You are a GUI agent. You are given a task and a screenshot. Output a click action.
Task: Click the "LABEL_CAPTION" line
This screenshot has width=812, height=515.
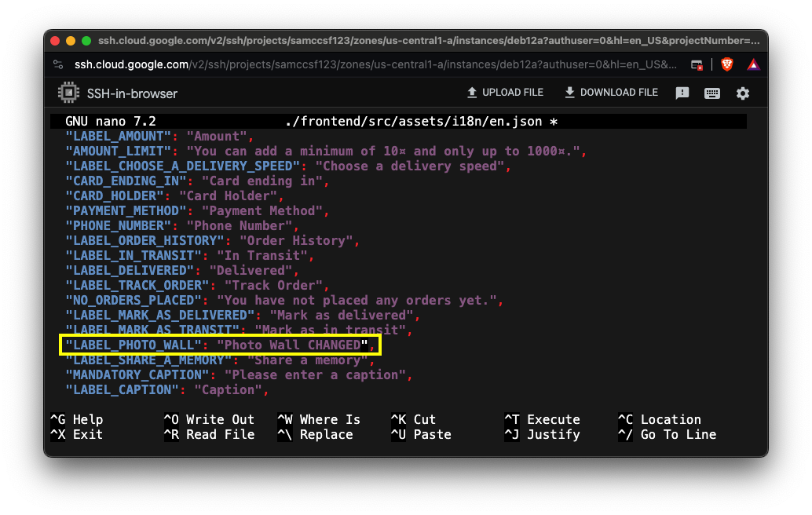tap(166, 390)
